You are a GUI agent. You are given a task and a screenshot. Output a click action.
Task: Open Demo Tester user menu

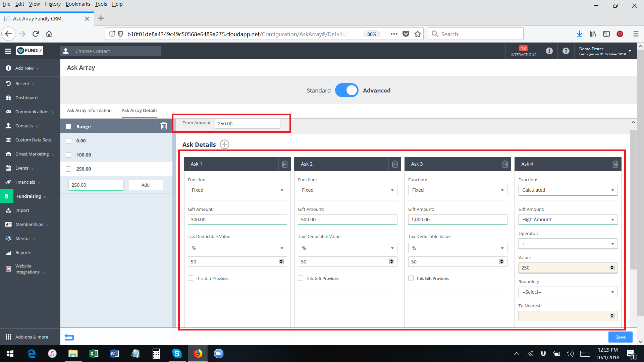click(x=605, y=51)
